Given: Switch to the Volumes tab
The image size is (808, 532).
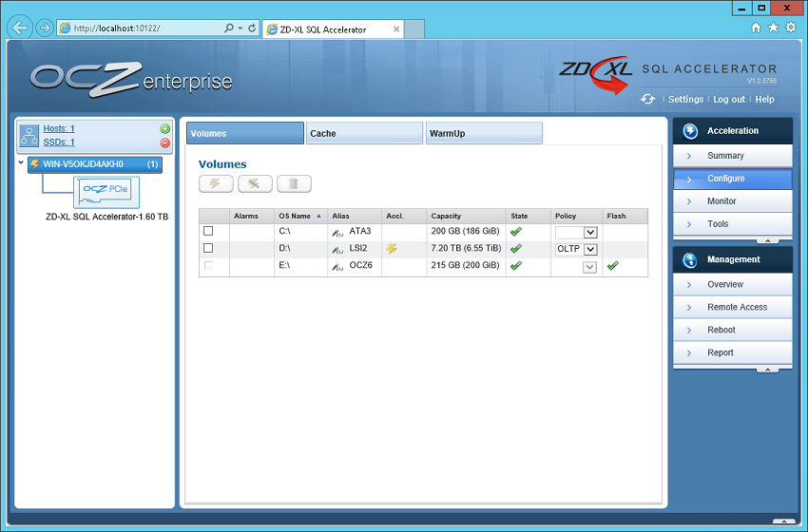Looking at the screenshot, I should (x=244, y=133).
